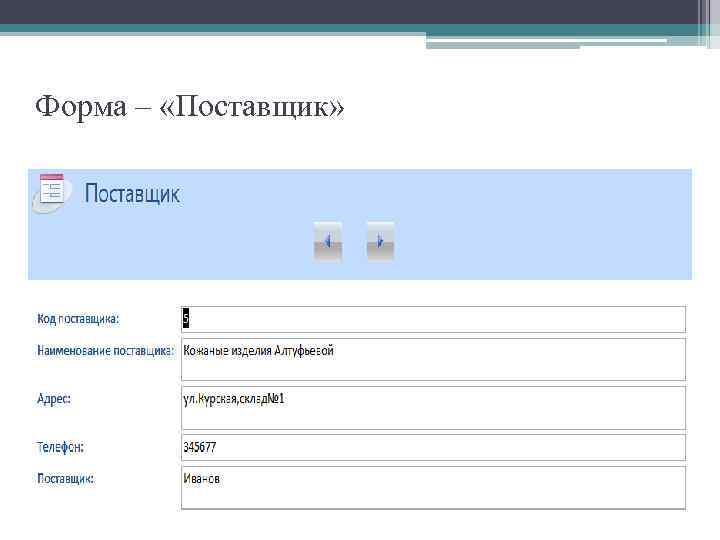Click the blue Поставщик form header title
The width and height of the screenshot is (720, 540).
click(x=132, y=193)
